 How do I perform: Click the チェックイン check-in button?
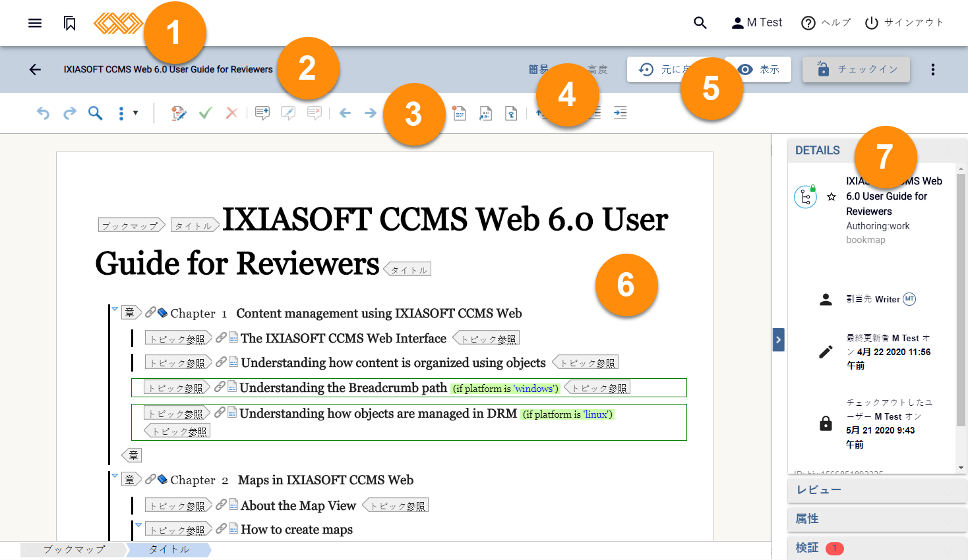point(856,69)
